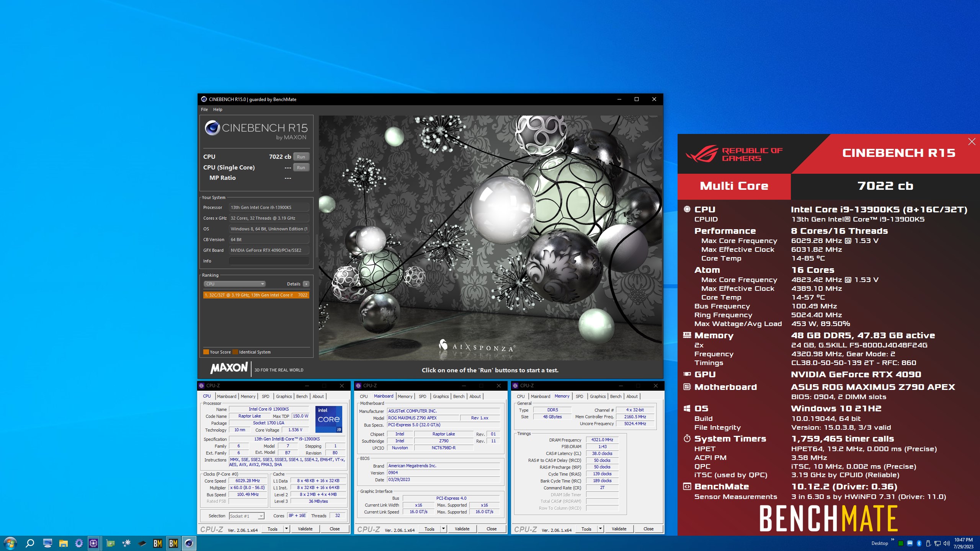Image resolution: width=980 pixels, height=551 pixels.
Task: Click the rendered Cinebench scene image
Action: click(490, 238)
